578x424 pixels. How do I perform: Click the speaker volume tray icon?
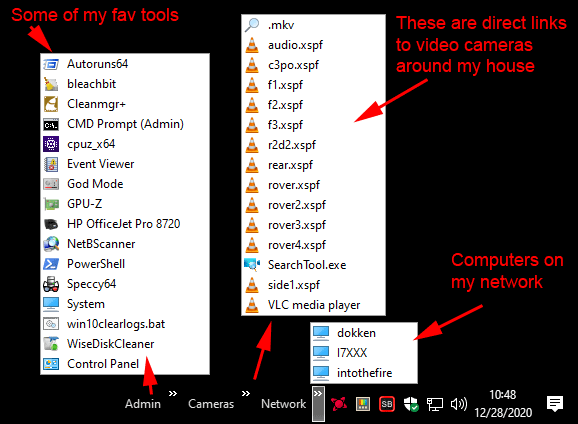[x=459, y=404]
